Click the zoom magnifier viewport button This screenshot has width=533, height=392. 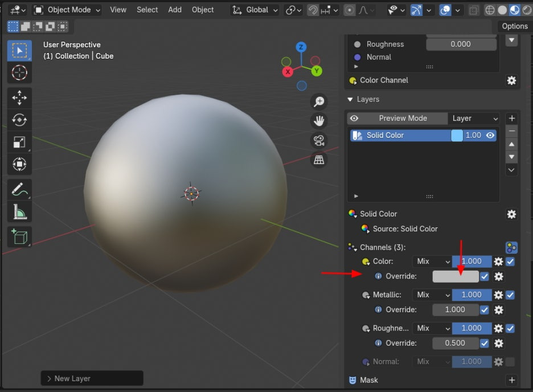[319, 101]
